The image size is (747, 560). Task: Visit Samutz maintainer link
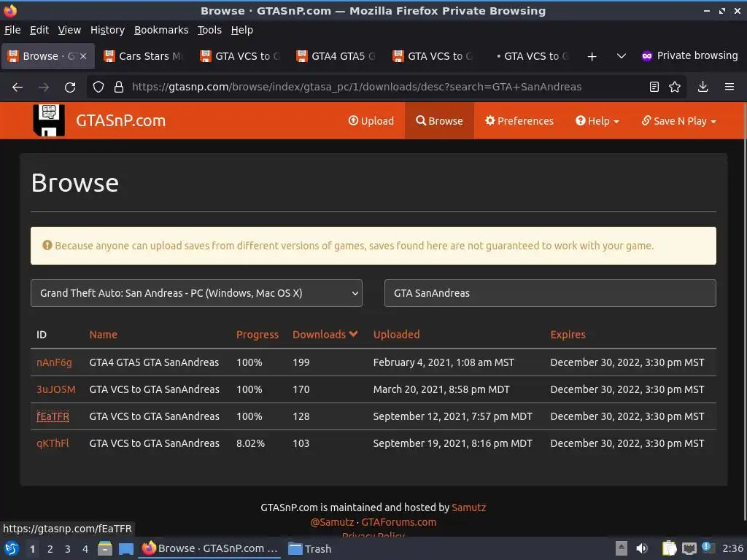(x=469, y=507)
